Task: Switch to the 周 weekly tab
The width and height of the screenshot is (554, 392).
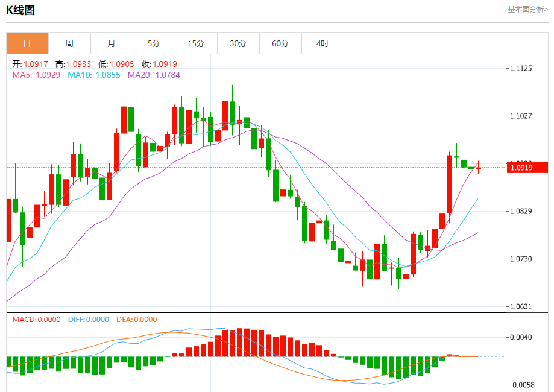Action: click(69, 43)
